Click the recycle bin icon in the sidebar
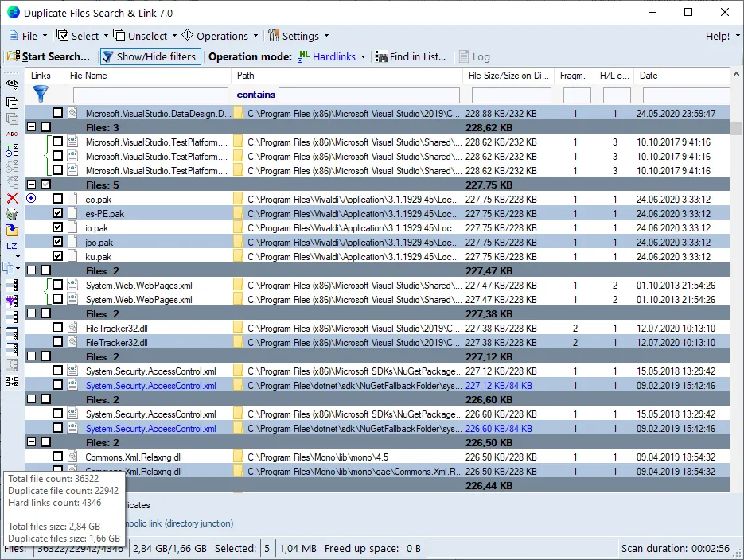 (x=10, y=213)
